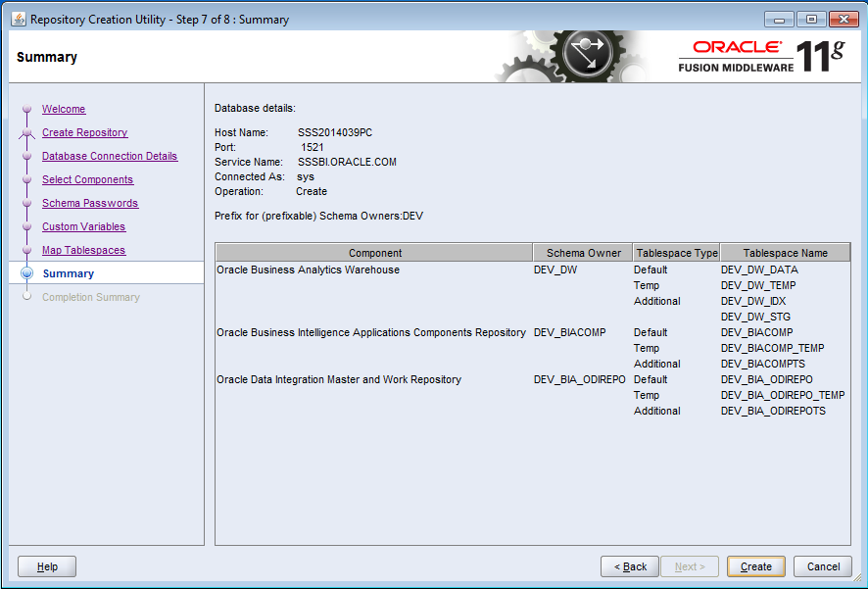
Task: Select the Summary step in sidebar
Action: [x=69, y=273]
